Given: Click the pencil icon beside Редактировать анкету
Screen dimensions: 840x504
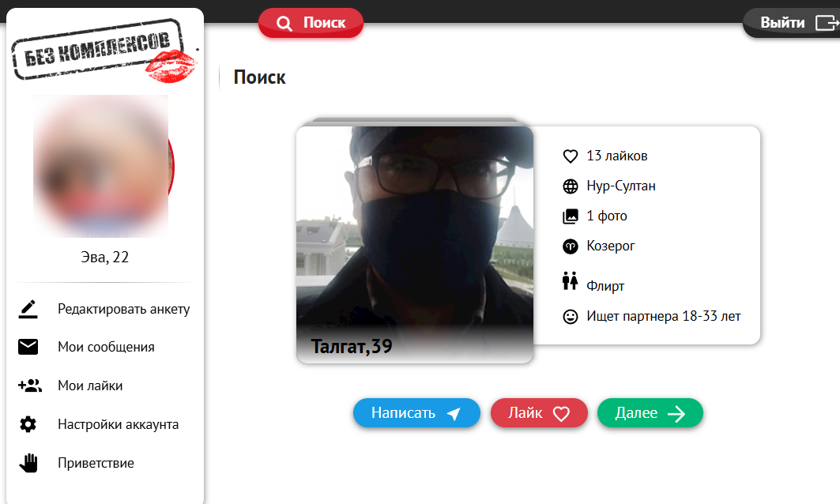Looking at the screenshot, I should 28,309.
